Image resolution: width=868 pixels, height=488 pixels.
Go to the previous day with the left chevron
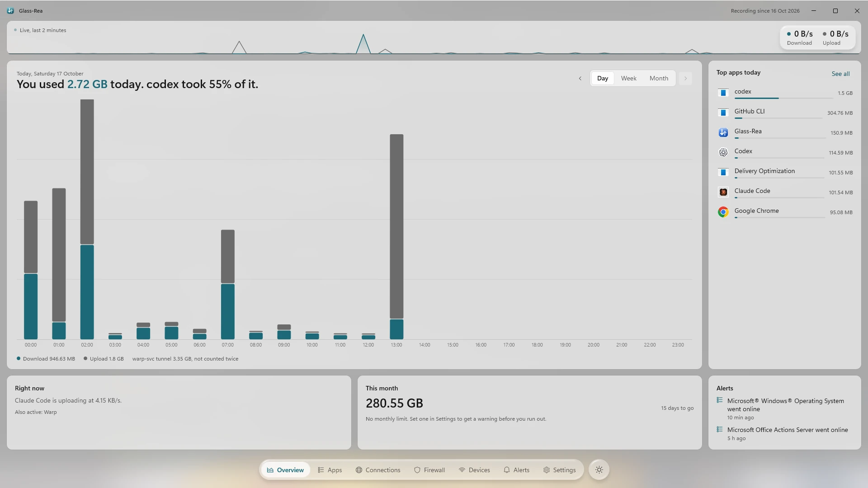pos(580,78)
